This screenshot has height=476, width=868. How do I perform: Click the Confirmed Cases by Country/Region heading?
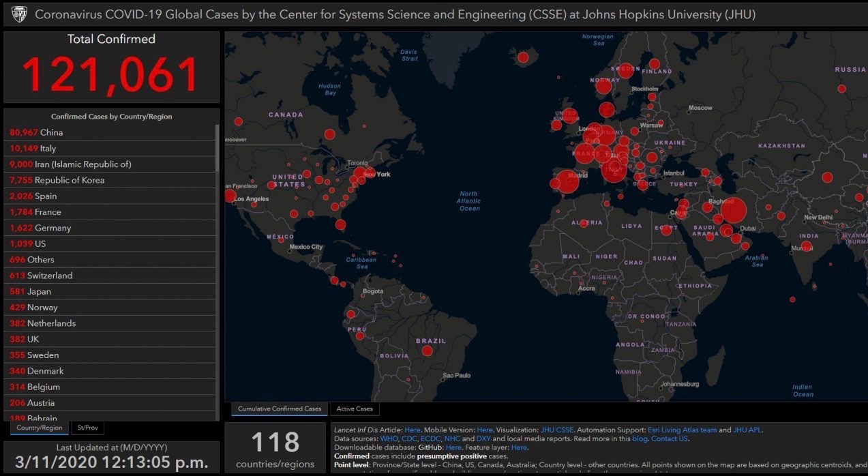[111, 117]
